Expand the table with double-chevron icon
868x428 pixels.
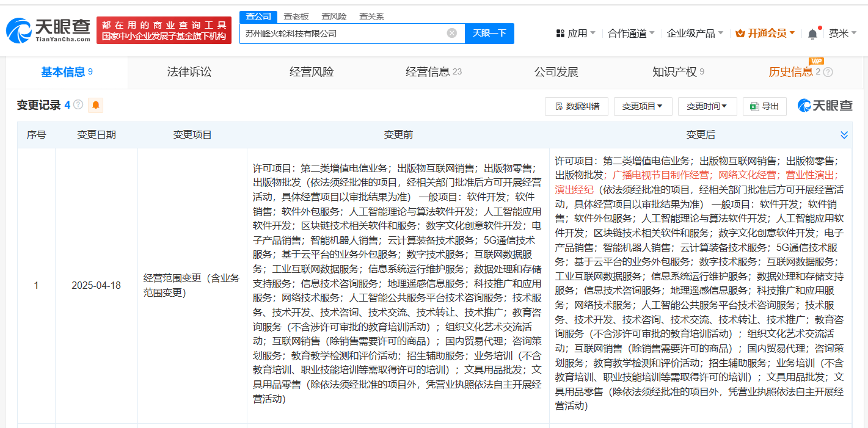click(x=844, y=135)
